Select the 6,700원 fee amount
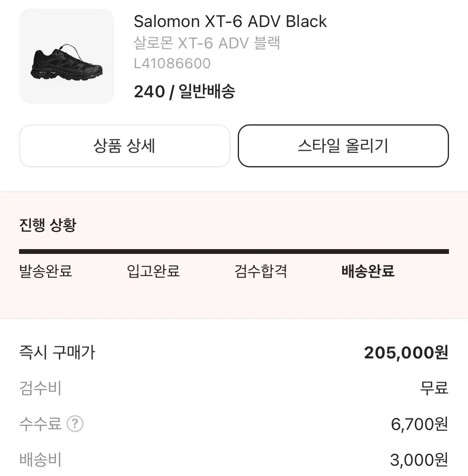 pyautogui.click(x=420, y=424)
